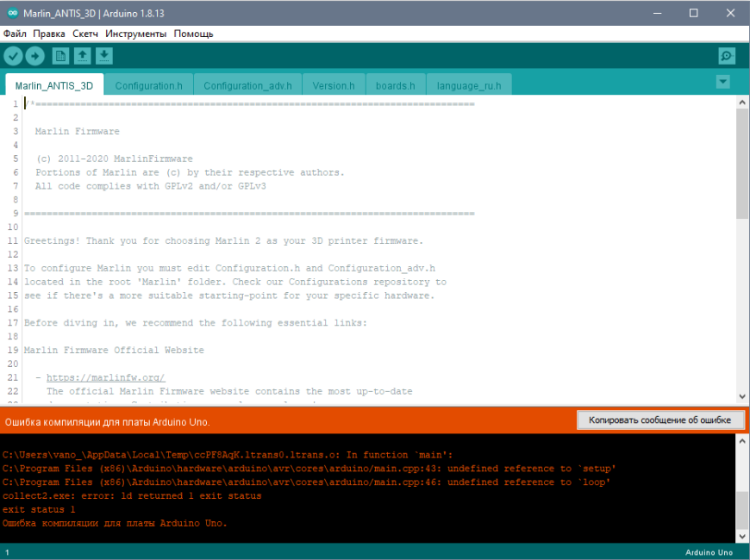This screenshot has width=750, height=560.
Task: Create a new sketch with New icon
Action: [60, 56]
